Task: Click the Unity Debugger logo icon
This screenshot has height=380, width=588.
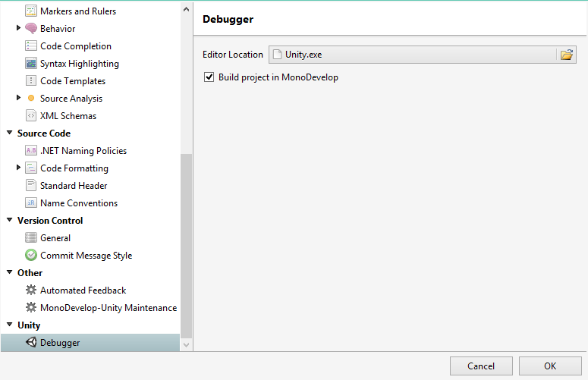Action: 31,343
